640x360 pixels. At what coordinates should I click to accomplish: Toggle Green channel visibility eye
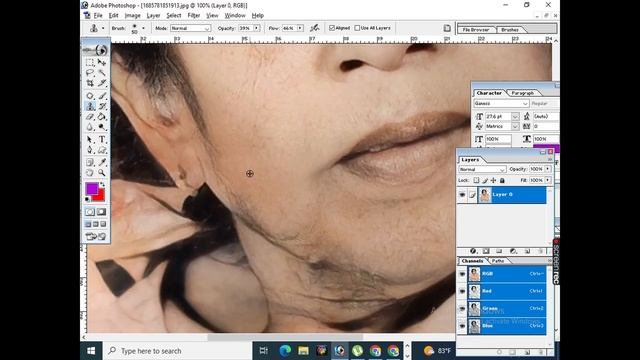click(462, 309)
